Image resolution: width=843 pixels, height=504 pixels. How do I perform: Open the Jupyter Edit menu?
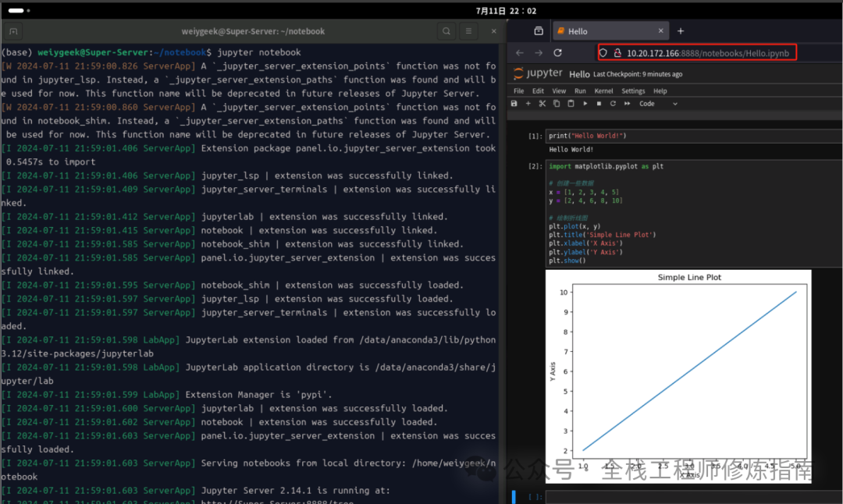(538, 91)
